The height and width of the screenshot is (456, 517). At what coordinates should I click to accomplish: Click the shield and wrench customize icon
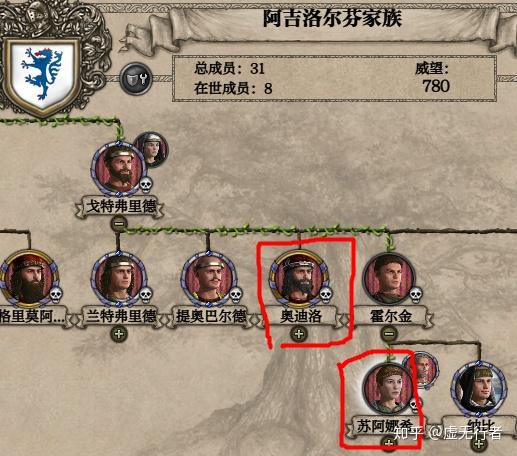136,79
